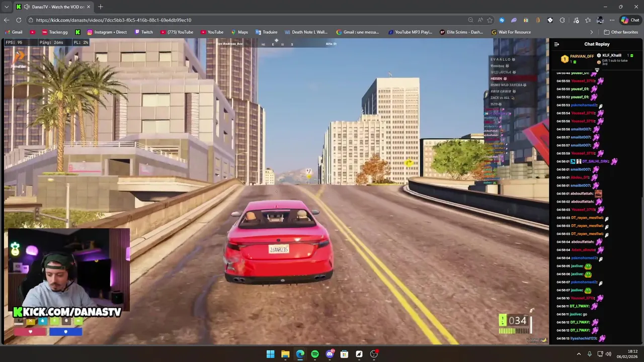
Task: Open the colorful TV extension icon
Action: tap(526, 20)
